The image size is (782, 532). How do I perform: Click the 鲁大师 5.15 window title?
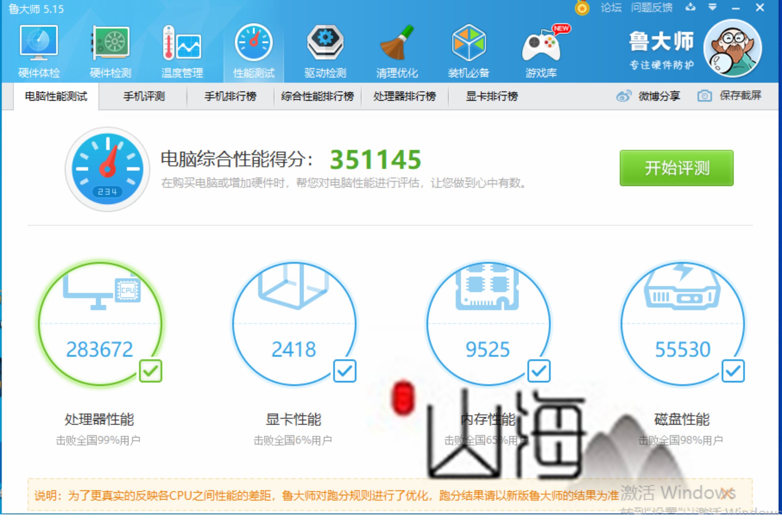(36, 9)
